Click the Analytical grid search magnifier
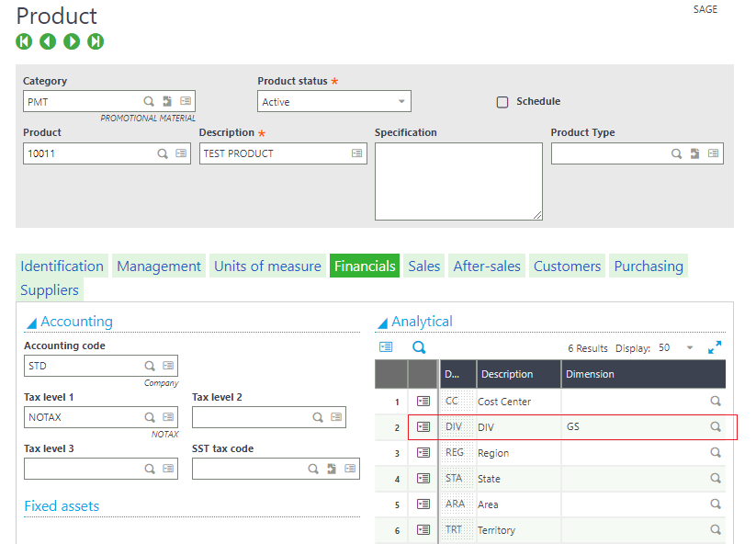Screen dimensions: 756x544 (x=419, y=347)
